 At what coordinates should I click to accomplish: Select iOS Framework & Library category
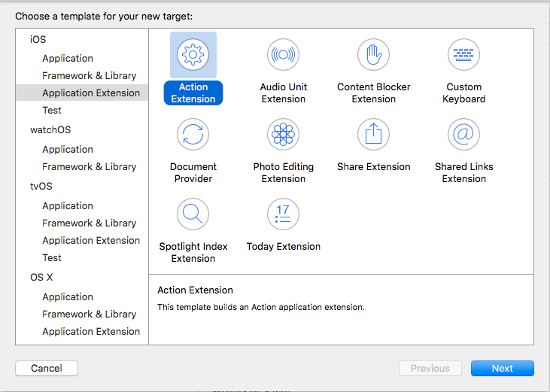tap(90, 75)
